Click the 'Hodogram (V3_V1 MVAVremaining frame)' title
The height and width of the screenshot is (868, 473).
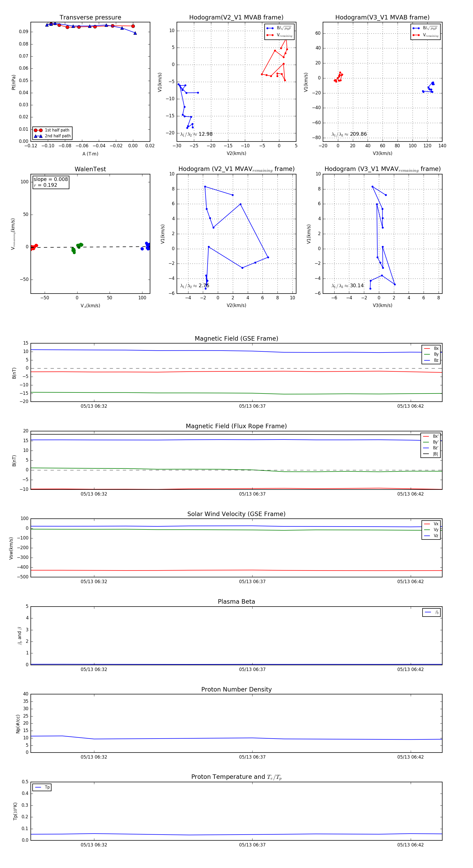(382, 169)
